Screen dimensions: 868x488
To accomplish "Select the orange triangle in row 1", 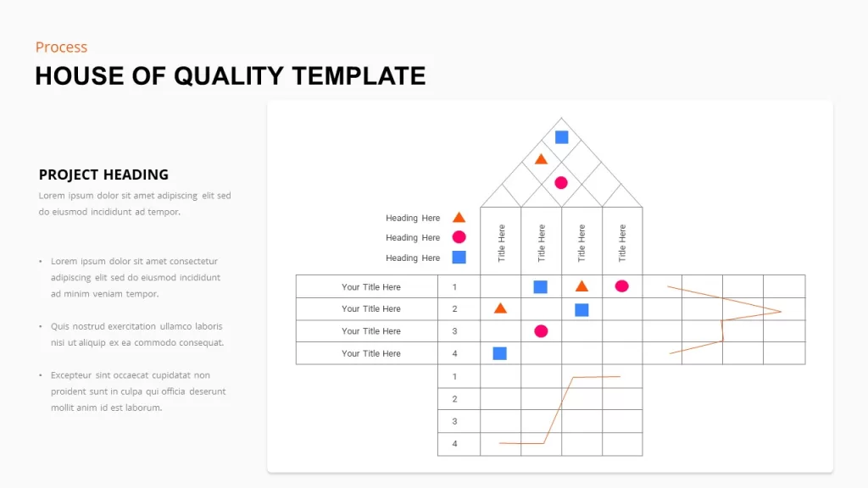I will tap(581, 286).
